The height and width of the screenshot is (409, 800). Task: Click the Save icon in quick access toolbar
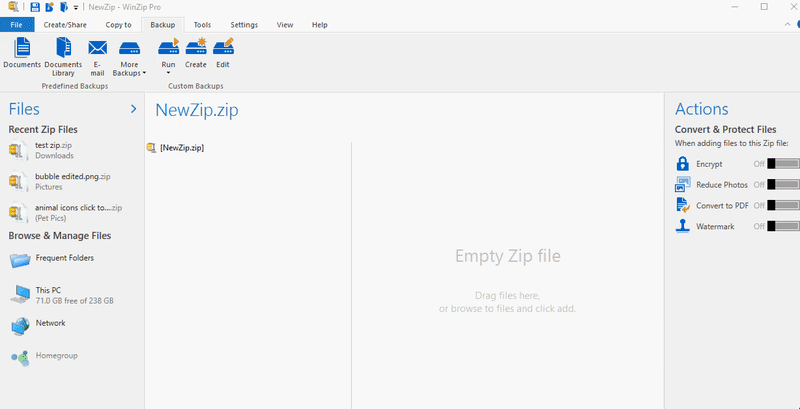[x=35, y=7]
